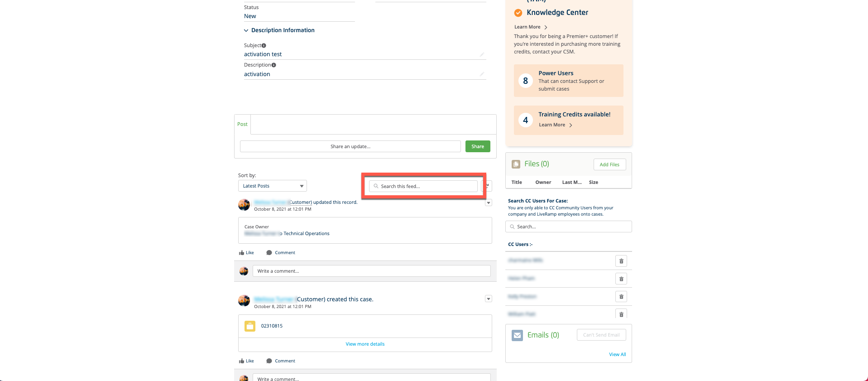Click the refresh feed icon beside search

click(x=488, y=186)
